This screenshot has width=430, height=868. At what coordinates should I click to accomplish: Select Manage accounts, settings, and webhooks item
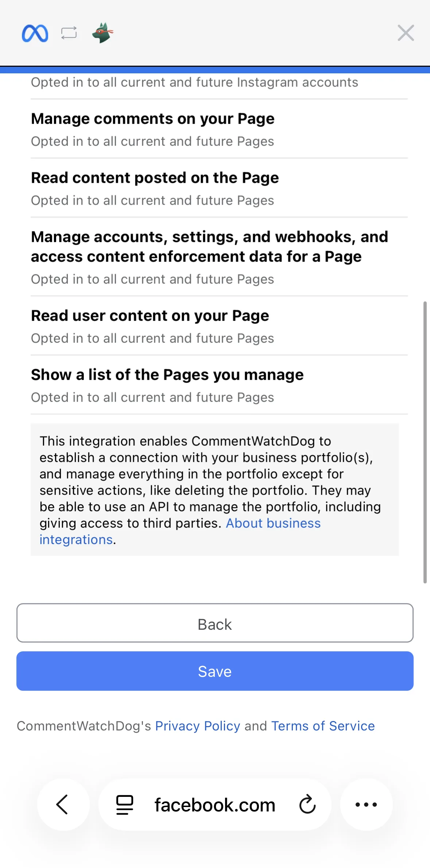[x=219, y=257]
